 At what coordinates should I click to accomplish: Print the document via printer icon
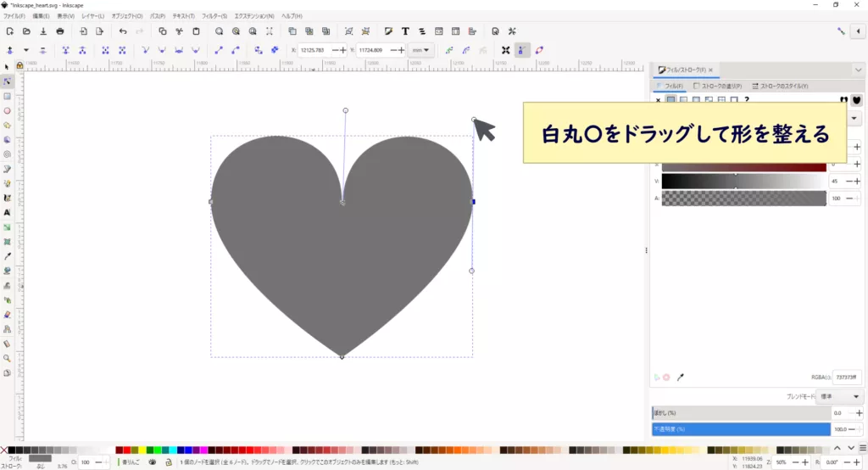[60, 31]
